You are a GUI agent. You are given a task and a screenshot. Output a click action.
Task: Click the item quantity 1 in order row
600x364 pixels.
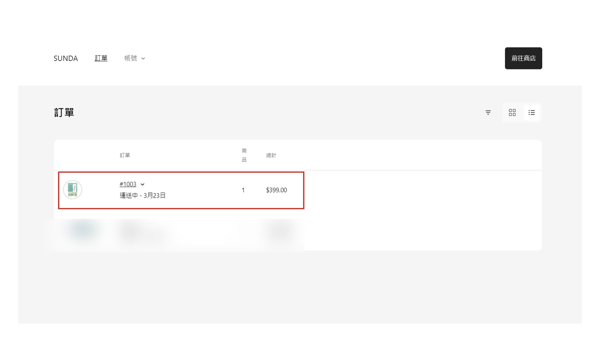point(243,190)
